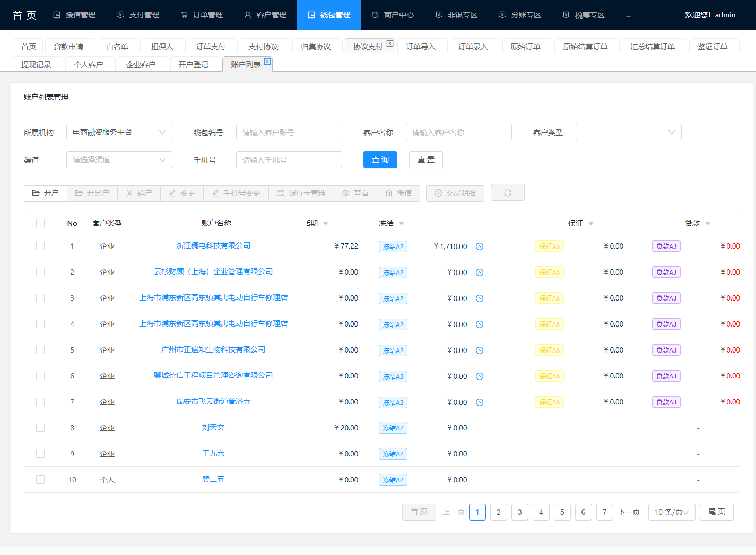Image resolution: width=756 pixels, height=555 pixels.
Task: Expand frozen details arrow for 聊城德信 row
Action: 480,376
